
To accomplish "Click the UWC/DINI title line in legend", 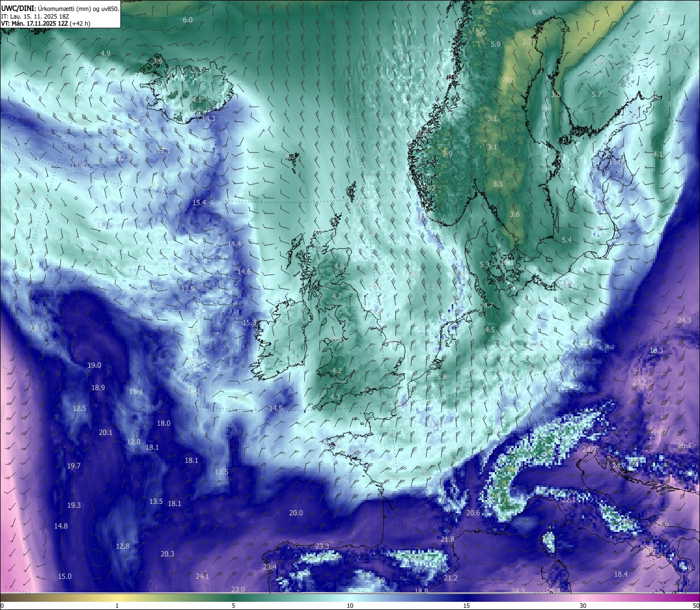I will tap(60, 9).
